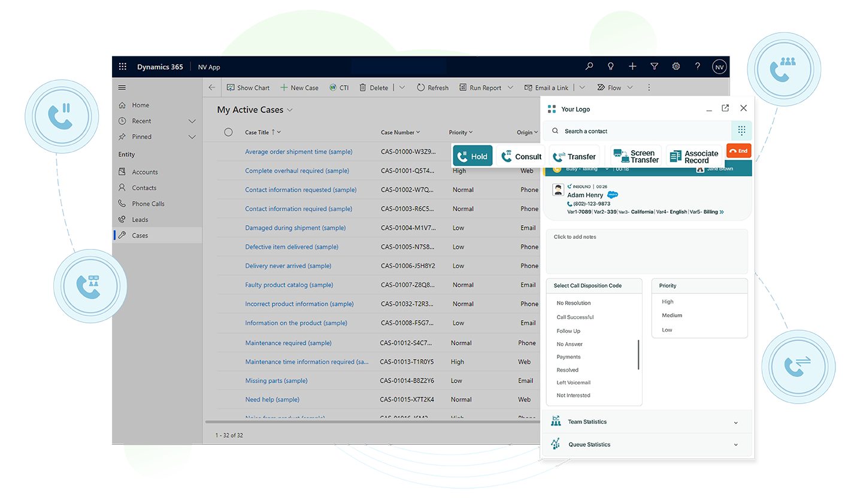Click Search a contact field
The height and width of the screenshot is (504, 848).
click(x=638, y=131)
